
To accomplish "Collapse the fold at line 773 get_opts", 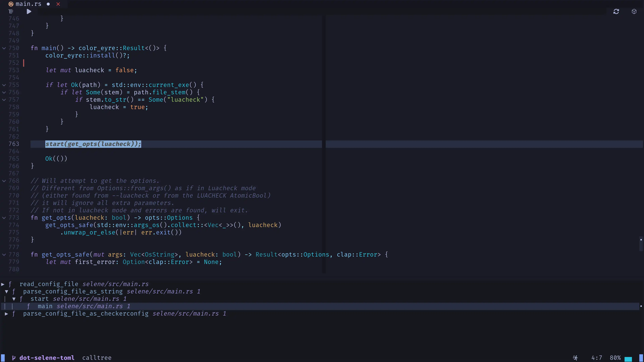I will coord(4,218).
